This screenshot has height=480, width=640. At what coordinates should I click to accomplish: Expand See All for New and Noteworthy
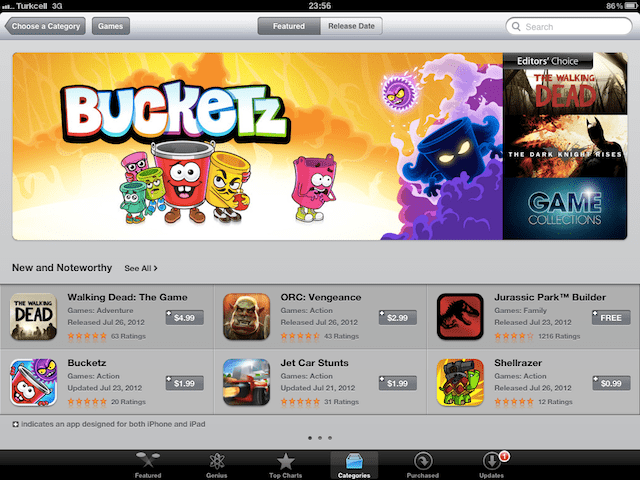click(141, 268)
